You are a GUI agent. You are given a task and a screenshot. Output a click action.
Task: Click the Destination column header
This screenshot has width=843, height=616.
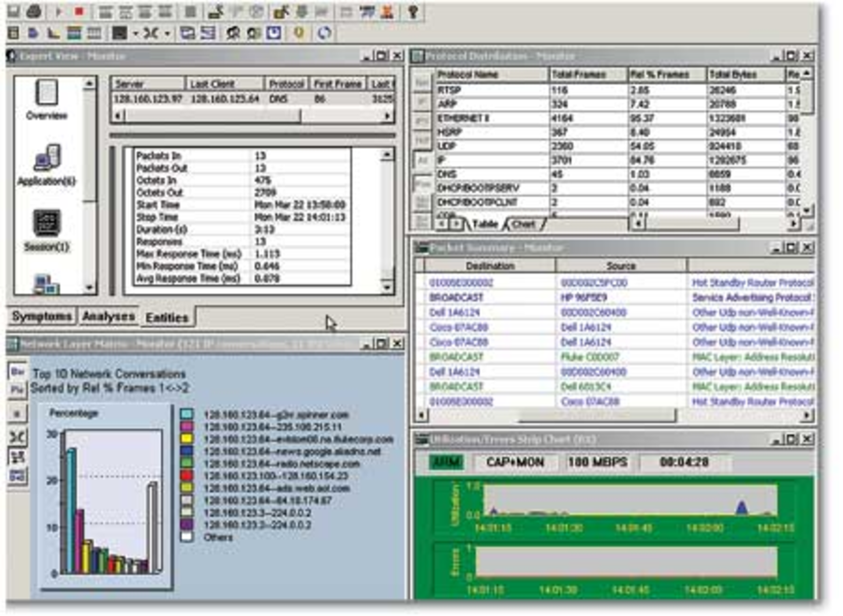coord(490,266)
